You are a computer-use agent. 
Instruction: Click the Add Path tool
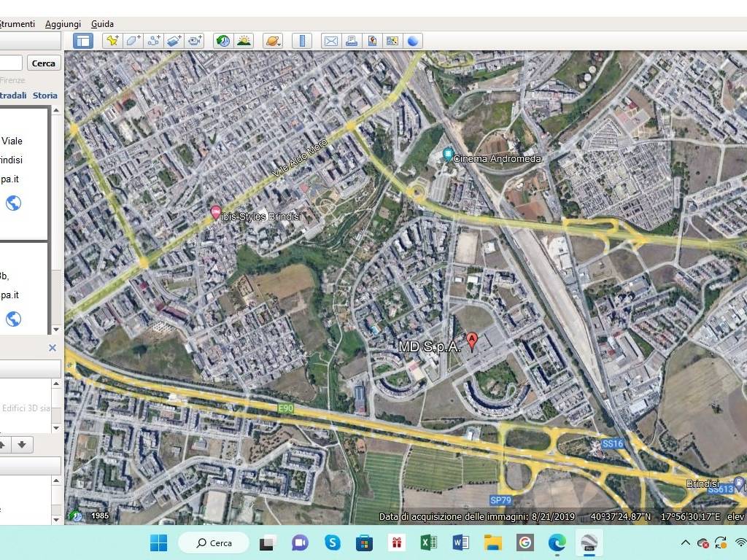[x=153, y=41]
